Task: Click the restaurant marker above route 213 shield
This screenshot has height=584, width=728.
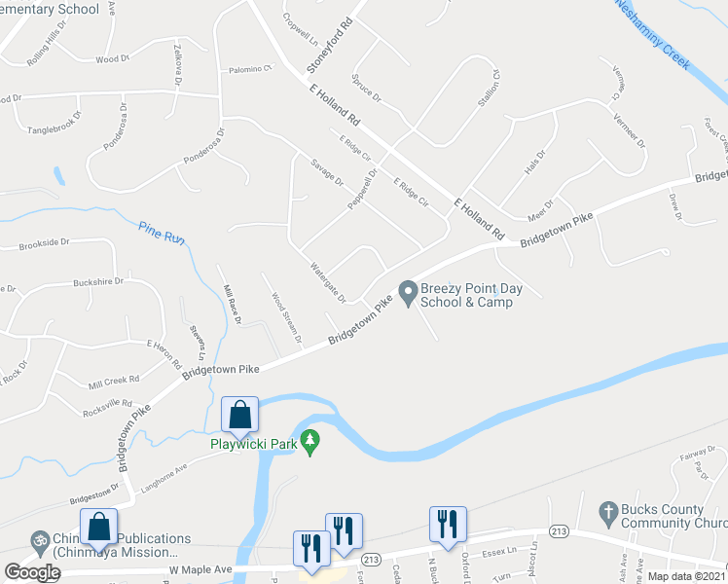Action: click(344, 533)
